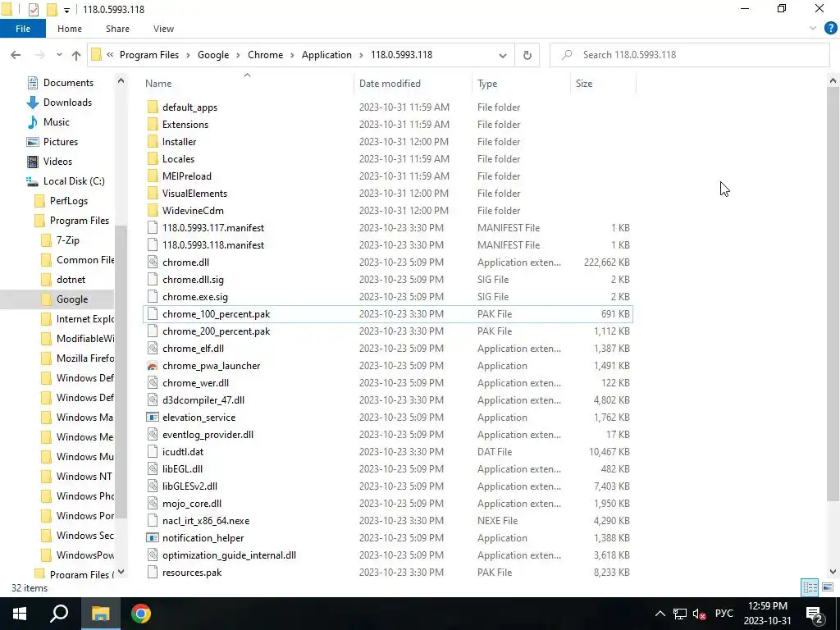Image resolution: width=840 pixels, height=630 pixels.
Task: Switch to Large icons view layout
Action: click(828, 587)
